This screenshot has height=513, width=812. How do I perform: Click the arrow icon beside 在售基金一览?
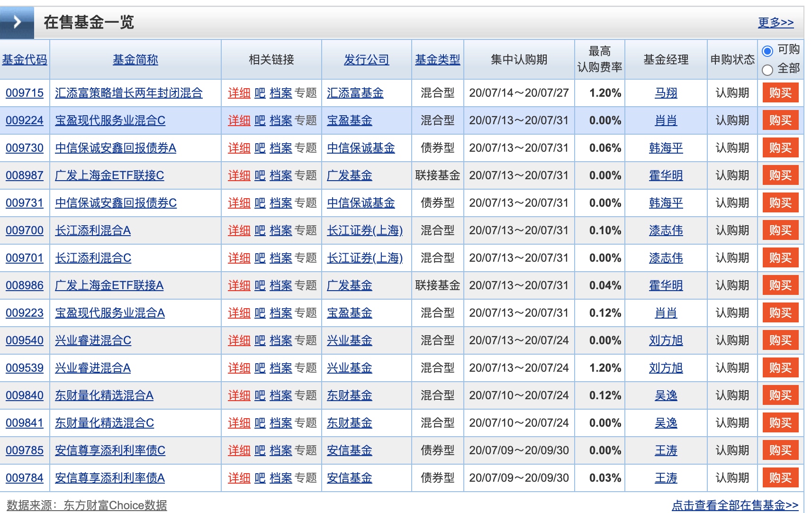[x=17, y=22]
